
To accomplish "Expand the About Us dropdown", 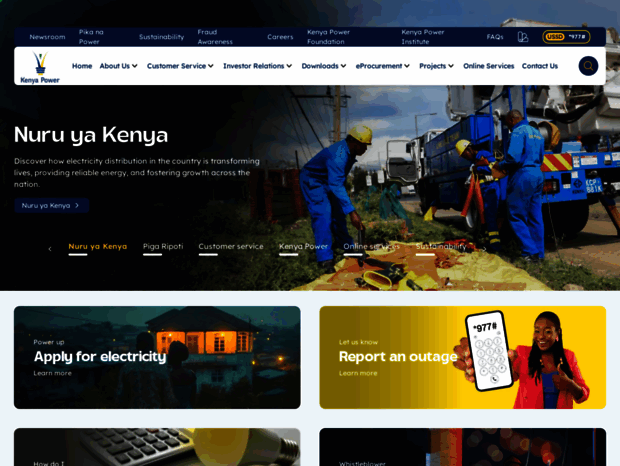I will pos(119,66).
